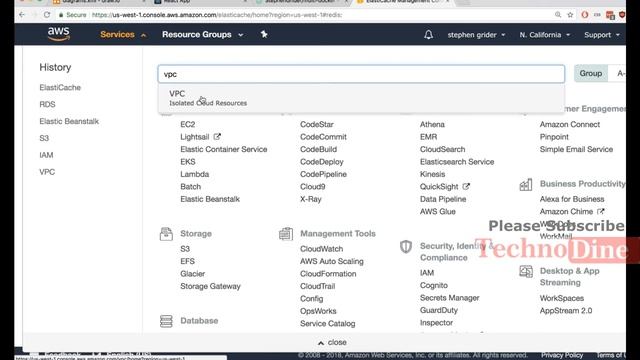
Task: Open Amazon Connect service
Action: tap(570, 124)
